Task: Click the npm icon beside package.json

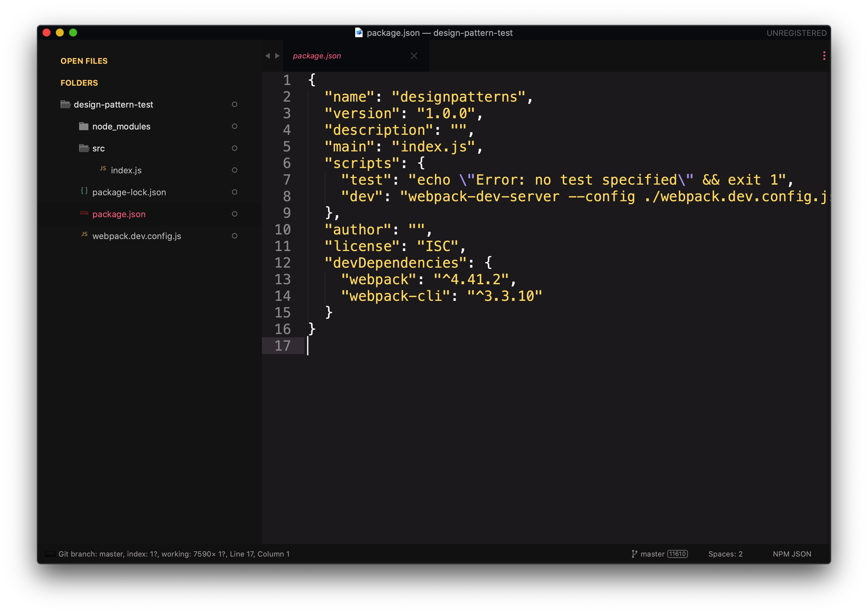Action: [84, 213]
